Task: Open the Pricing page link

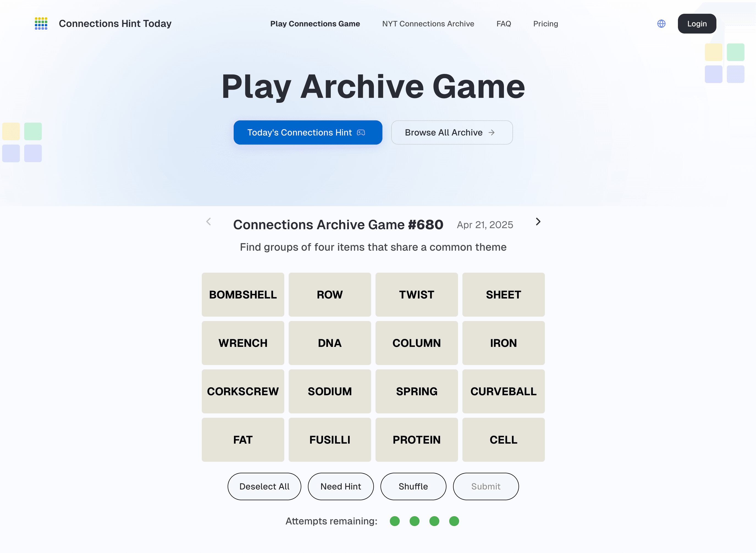Action: [545, 24]
